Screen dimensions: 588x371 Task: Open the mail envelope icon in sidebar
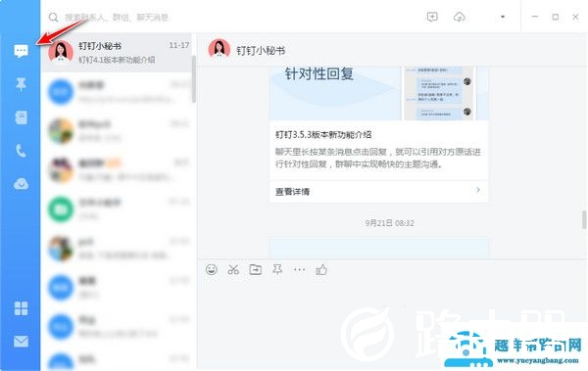pyautogui.click(x=21, y=342)
